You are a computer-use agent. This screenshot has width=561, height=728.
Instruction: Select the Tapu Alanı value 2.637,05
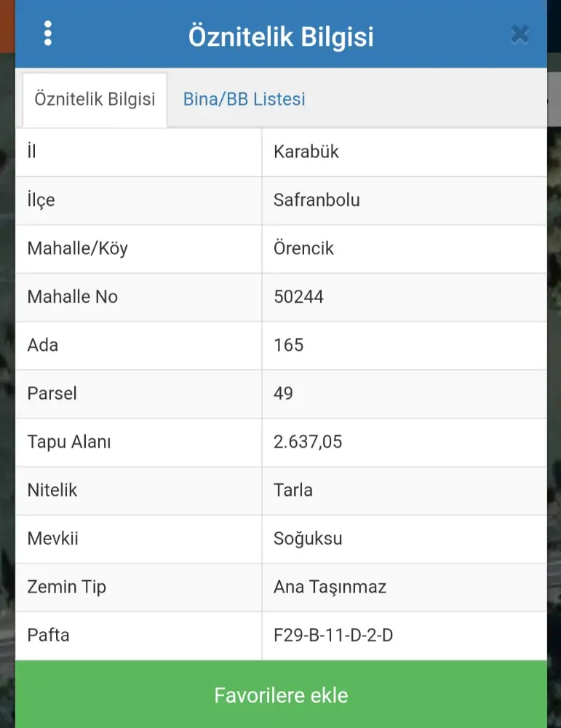(308, 442)
